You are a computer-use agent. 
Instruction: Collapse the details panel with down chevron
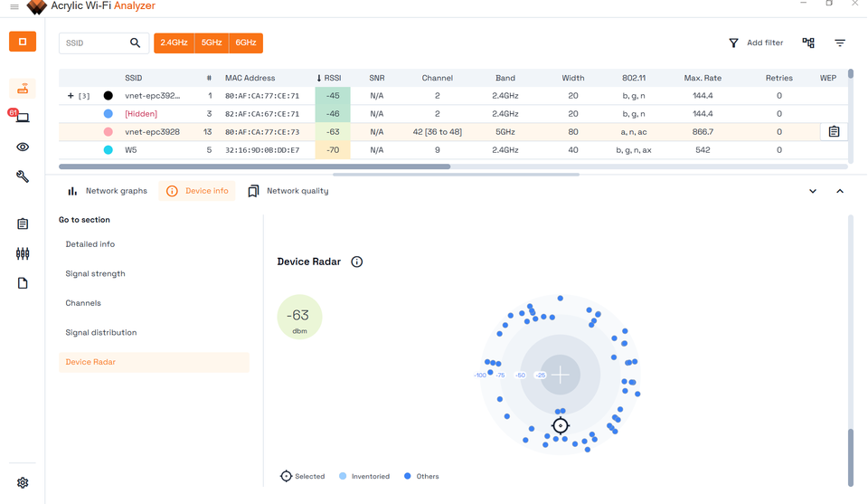point(813,191)
